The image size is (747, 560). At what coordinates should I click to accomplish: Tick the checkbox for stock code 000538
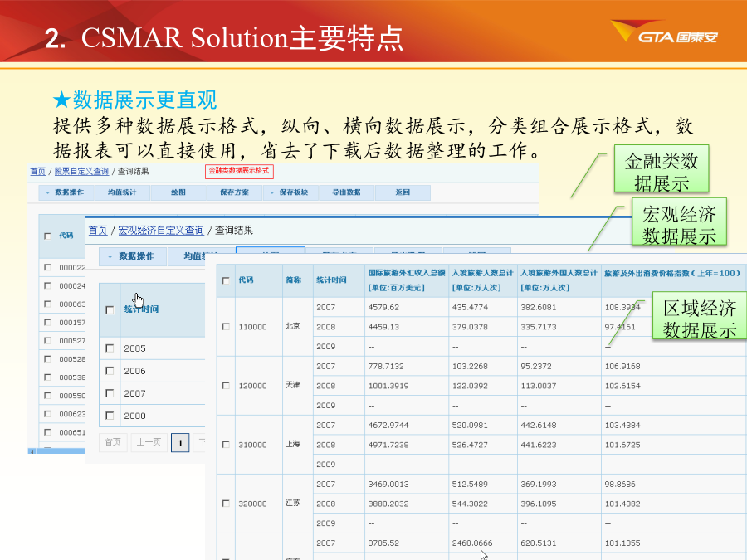tap(47, 377)
